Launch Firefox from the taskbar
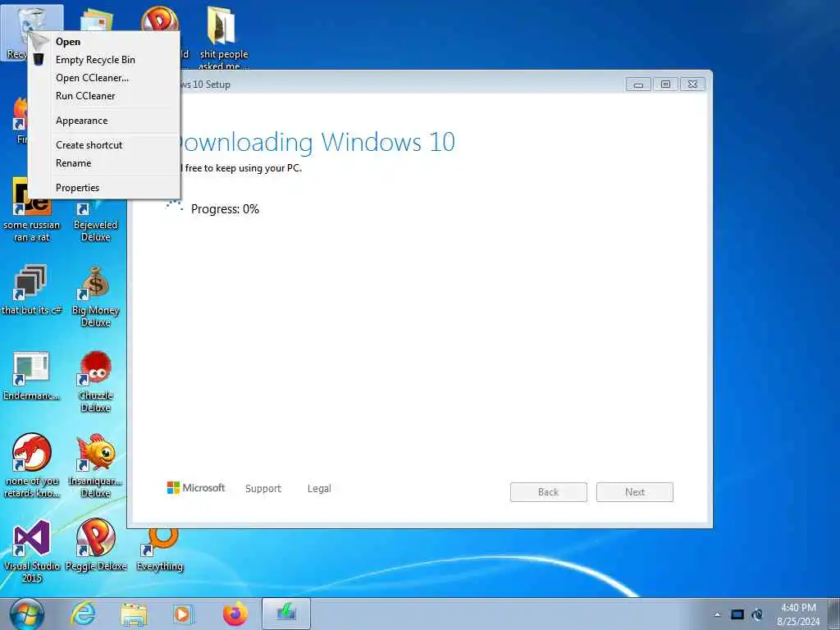Viewport: 840px width, 630px height. coord(235,614)
